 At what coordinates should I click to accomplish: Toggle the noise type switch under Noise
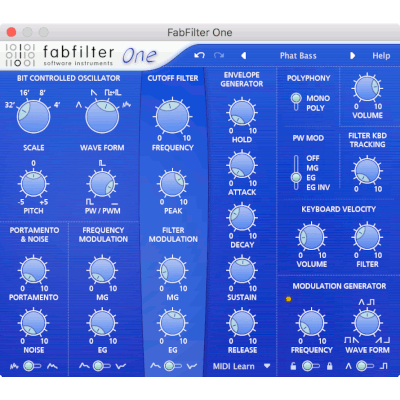pos(32,366)
